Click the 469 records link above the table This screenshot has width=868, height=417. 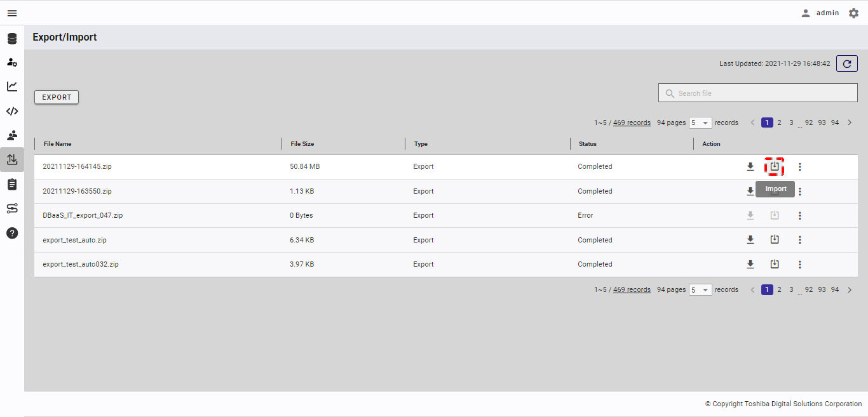pos(632,122)
